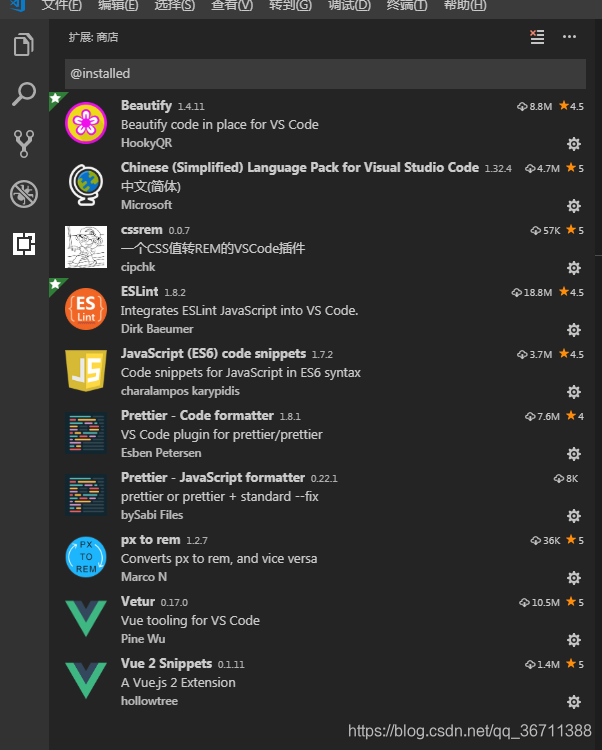Screen dimensions: 602x750
Task: Click the ESLint orange logo icon
Action: tap(86, 309)
